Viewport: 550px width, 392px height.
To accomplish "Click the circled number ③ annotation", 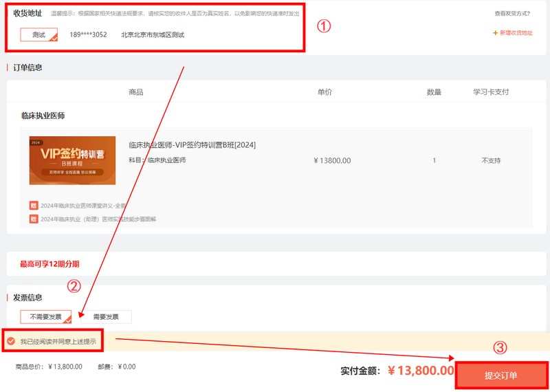I will pyautogui.click(x=500, y=348).
